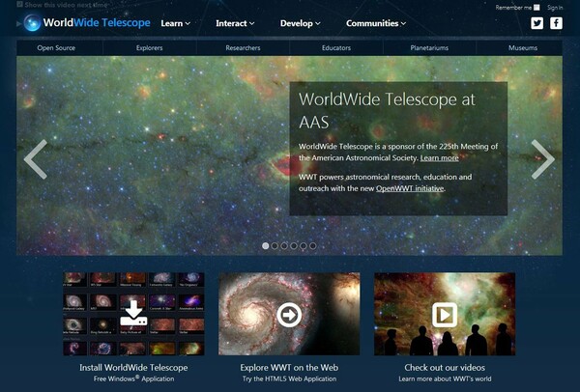Click 'Free Windows Application' subtitle text
This screenshot has height=392, width=580.
coord(133,378)
